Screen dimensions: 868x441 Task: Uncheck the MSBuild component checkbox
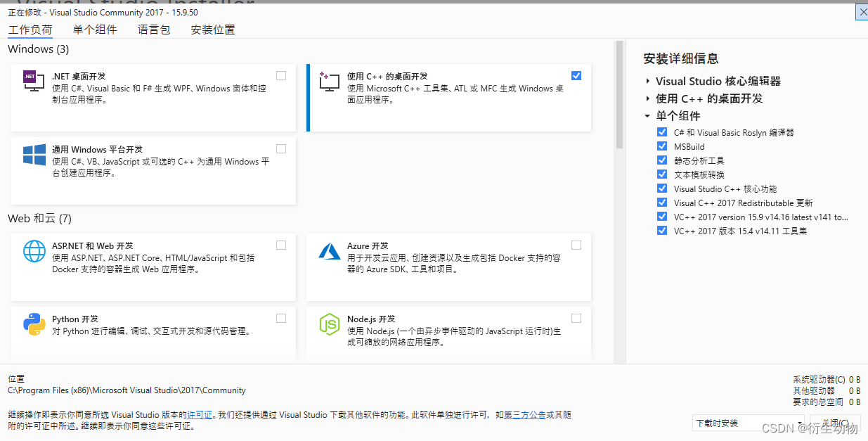click(x=661, y=146)
